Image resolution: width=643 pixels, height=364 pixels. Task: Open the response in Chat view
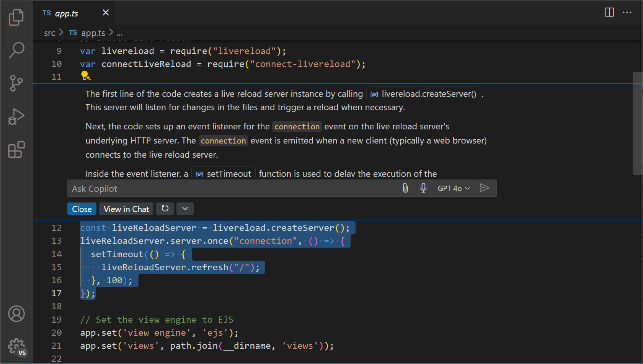(126, 209)
